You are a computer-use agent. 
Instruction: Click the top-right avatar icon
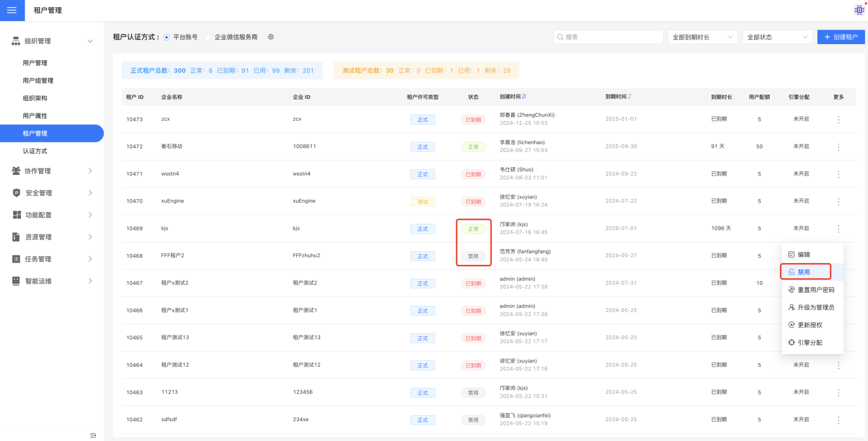point(859,10)
